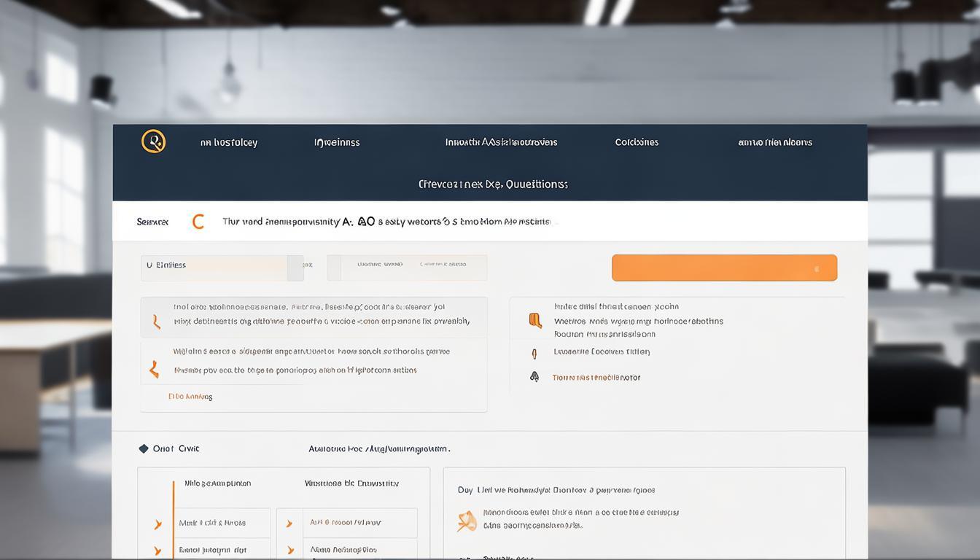This screenshot has width=980, height=560.
Task: Click the small orange pin icon in right panel
Action: pyautogui.click(x=534, y=354)
